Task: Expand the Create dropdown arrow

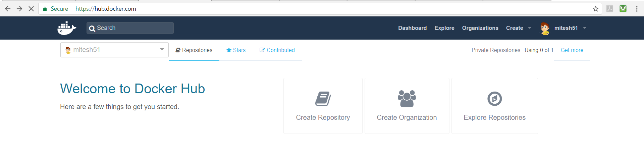Action: 530,28
